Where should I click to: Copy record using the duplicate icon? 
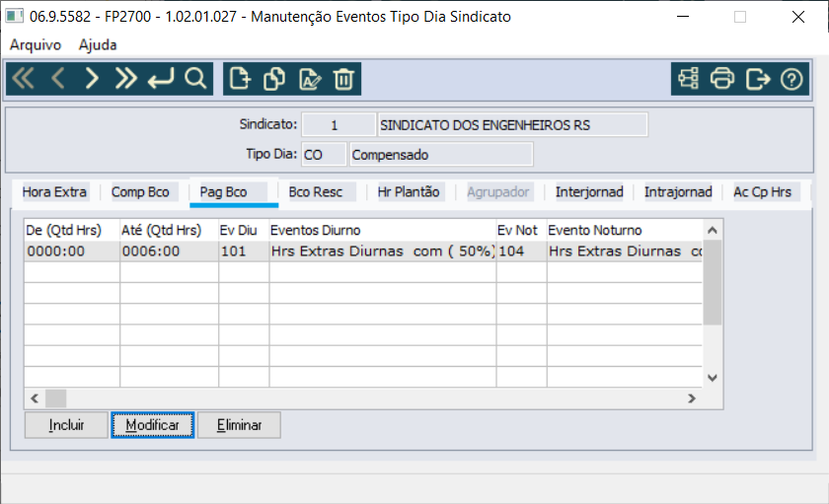[274, 79]
